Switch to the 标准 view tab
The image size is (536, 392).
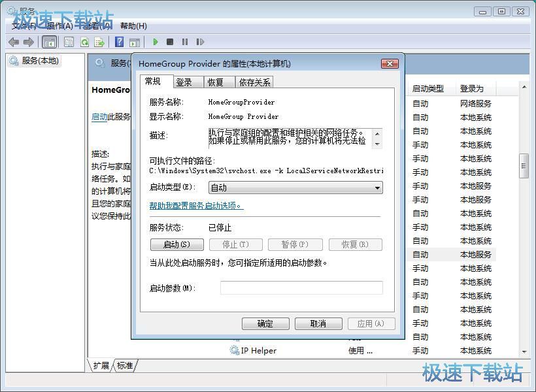[125, 365]
